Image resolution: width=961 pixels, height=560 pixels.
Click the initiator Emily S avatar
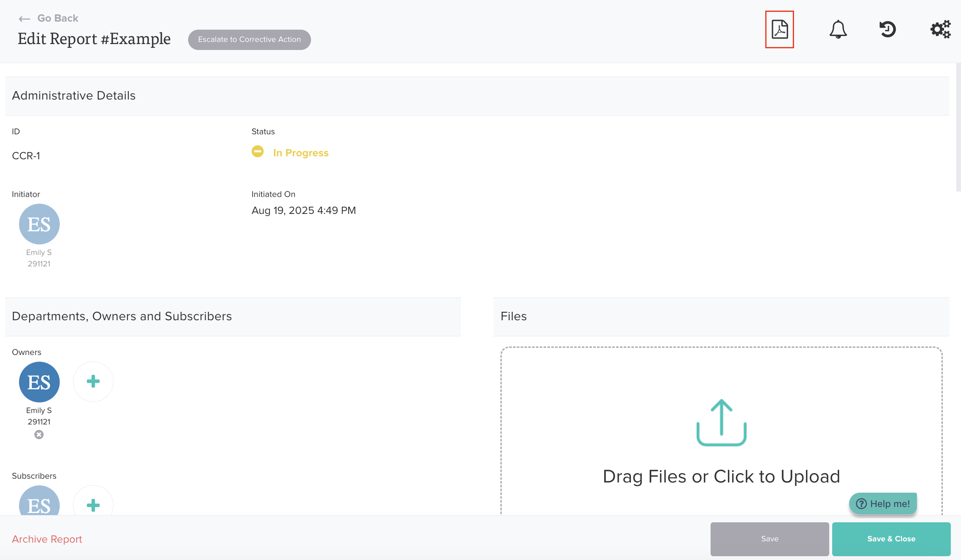(39, 224)
